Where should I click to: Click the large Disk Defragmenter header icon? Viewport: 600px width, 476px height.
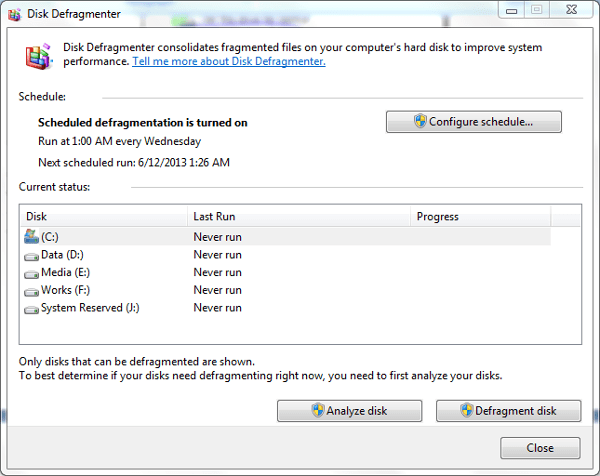39,57
